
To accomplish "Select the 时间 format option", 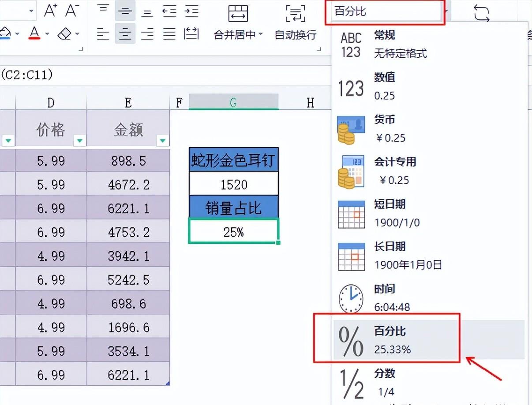I will point(429,298).
